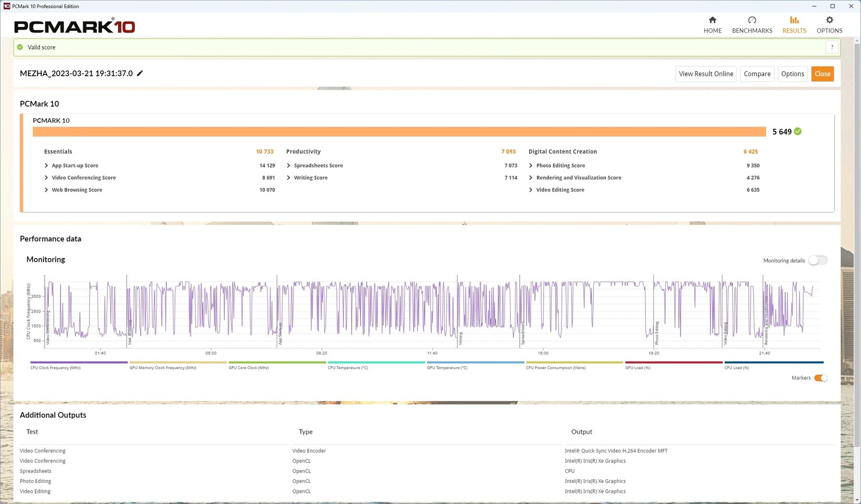Screen dimensions: 861x504
Task: Select GPU Memory Clock Frequency legend bar
Action: pyautogui.click(x=178, y=362)
